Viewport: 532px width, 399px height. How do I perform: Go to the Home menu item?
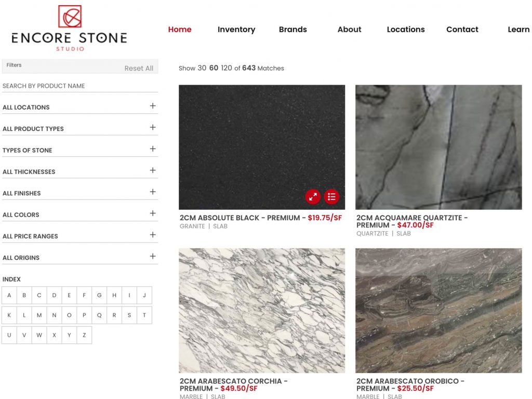tap(180, 30)
